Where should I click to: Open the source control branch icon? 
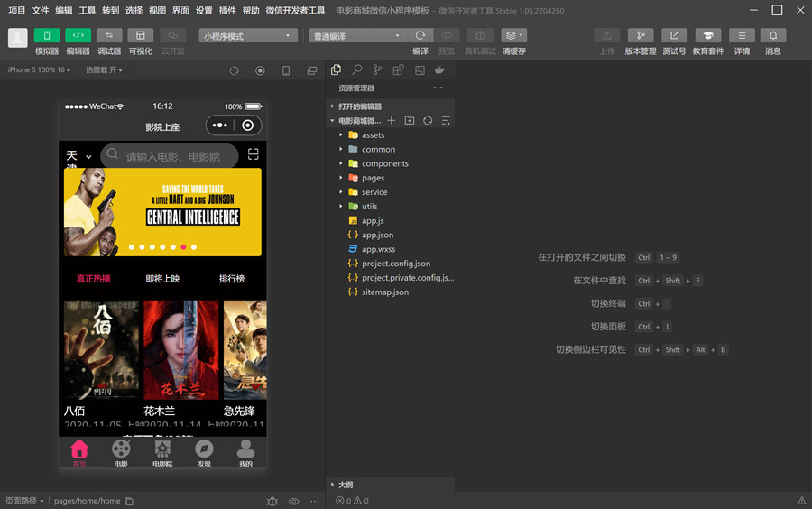pyautogui.click(x=377, y=69)
